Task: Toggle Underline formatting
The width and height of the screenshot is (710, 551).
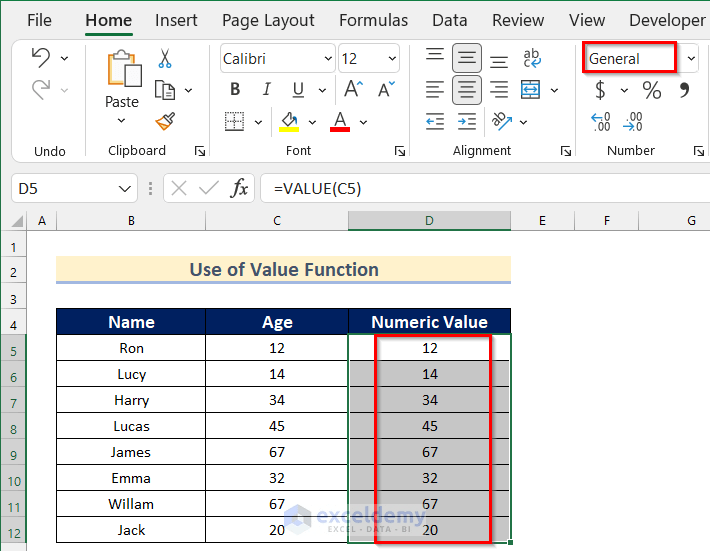Action: click(x=298, y=90)
